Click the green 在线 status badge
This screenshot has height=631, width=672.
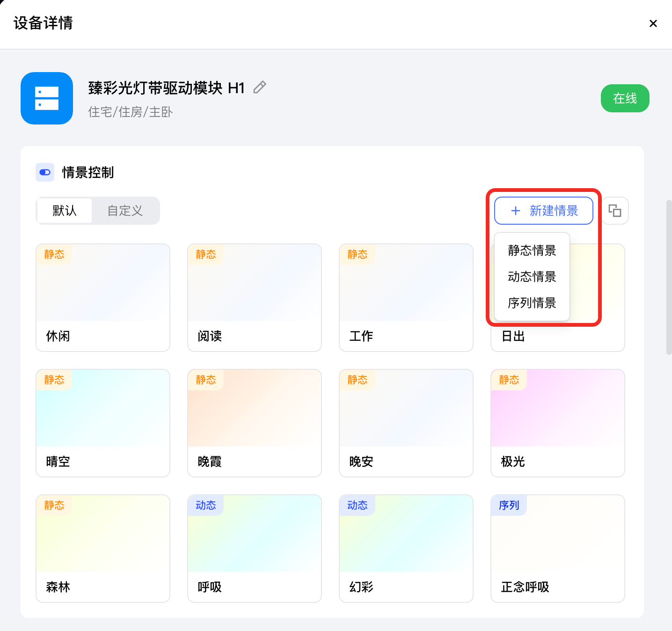(625, 98)
